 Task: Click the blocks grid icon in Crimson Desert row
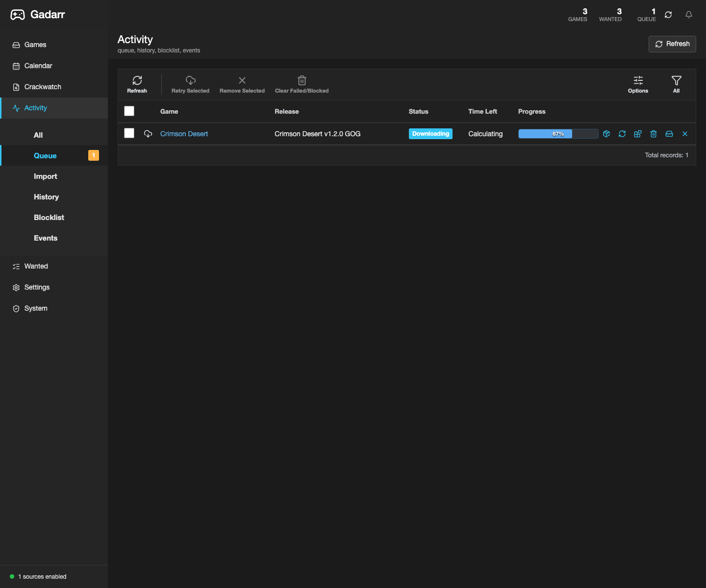click(638, 134)
